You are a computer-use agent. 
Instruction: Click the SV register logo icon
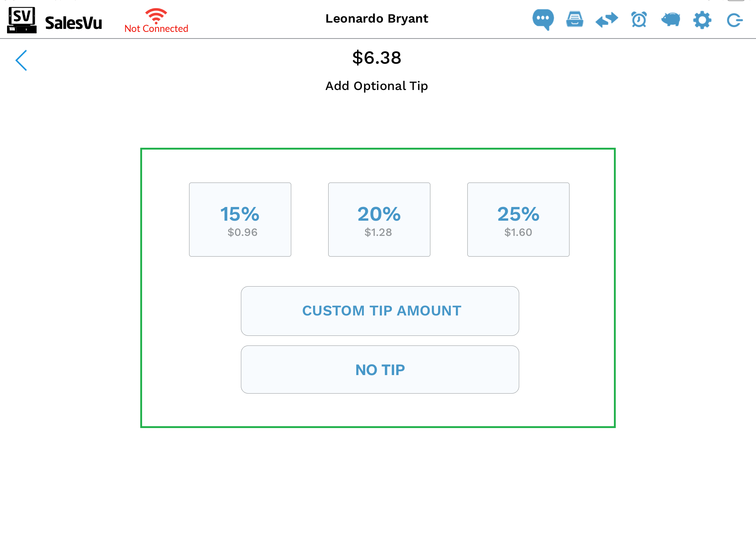click(22, 20)
